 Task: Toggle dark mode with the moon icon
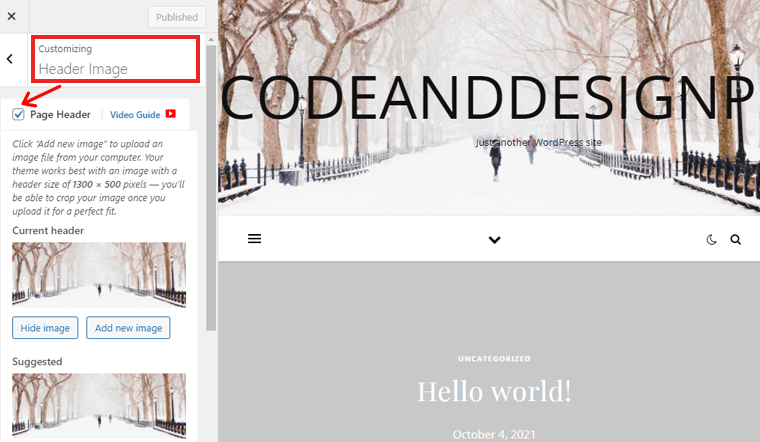click(x=711, y=239)
